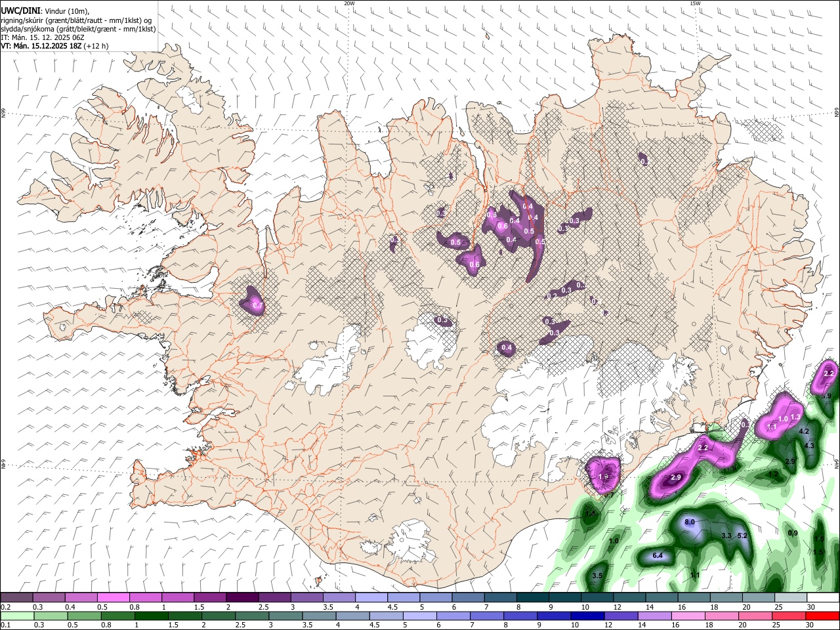The width and height of the screenshot is (840, 630).
Task: Click the bright pink 0.5 swatch in upper legend
Action: coord(113,598)
